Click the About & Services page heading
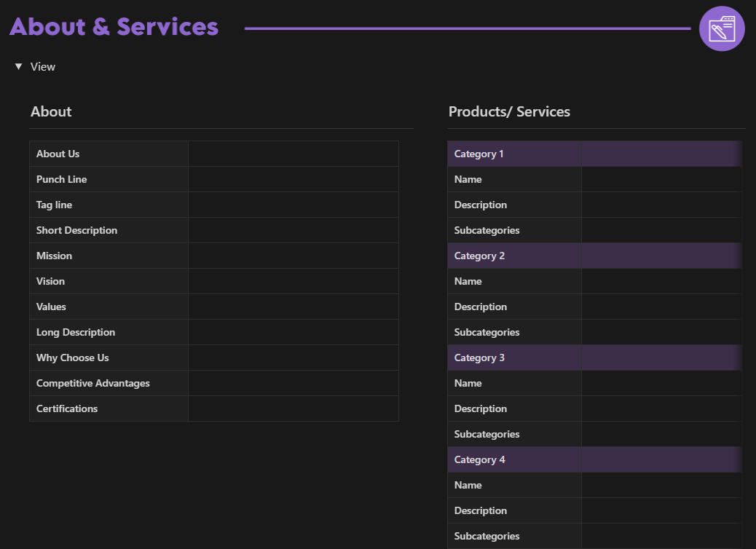This screenshot has height=549, width=756. [114, 27]
